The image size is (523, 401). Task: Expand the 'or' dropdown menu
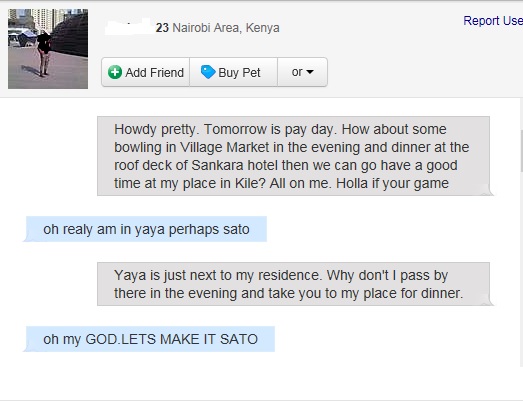pos(303,72)
